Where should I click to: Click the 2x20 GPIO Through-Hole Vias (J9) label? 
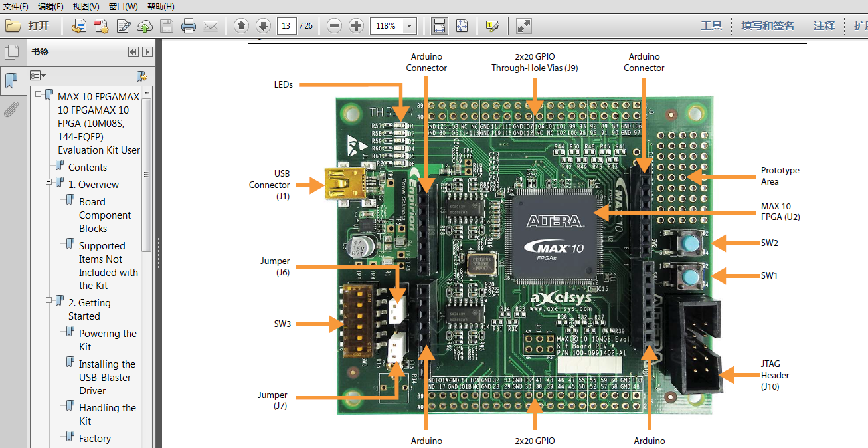click(535, 62)
